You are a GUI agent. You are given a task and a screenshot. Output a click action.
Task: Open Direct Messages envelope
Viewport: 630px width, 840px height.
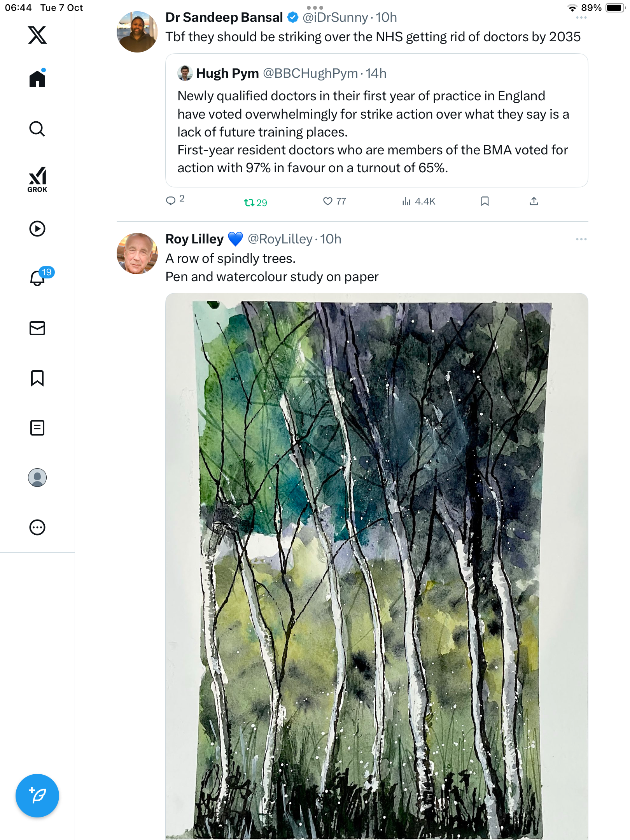[37, 328]
